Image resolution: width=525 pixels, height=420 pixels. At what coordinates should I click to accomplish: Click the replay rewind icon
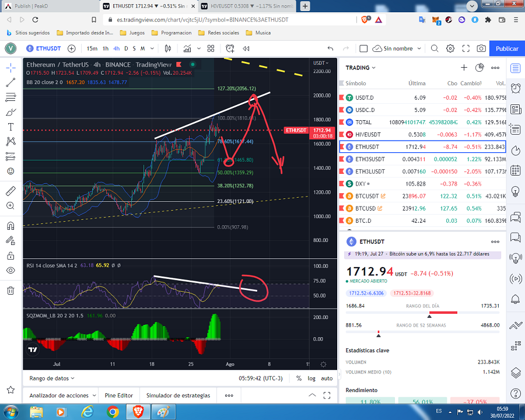click(x=247, y=48)
